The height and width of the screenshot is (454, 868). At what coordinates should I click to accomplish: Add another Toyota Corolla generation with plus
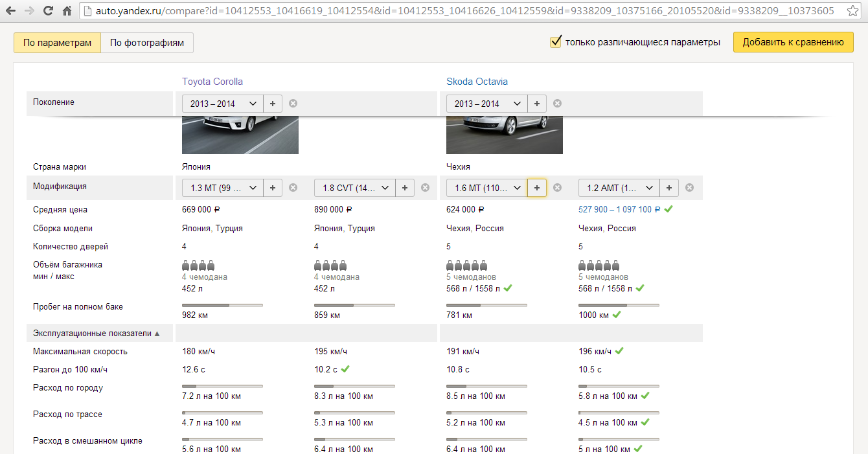coord(272,104)
